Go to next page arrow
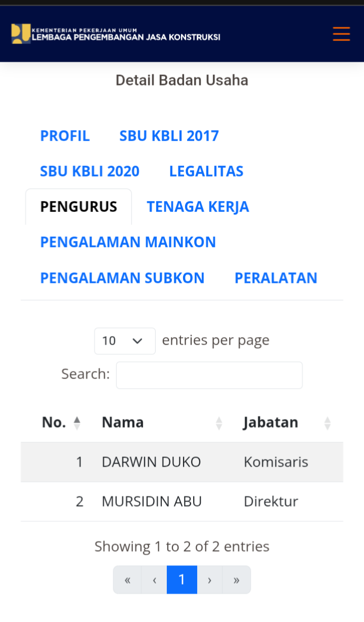The height and width of the screenshot is (622, 364). click(x=209, y=580)
